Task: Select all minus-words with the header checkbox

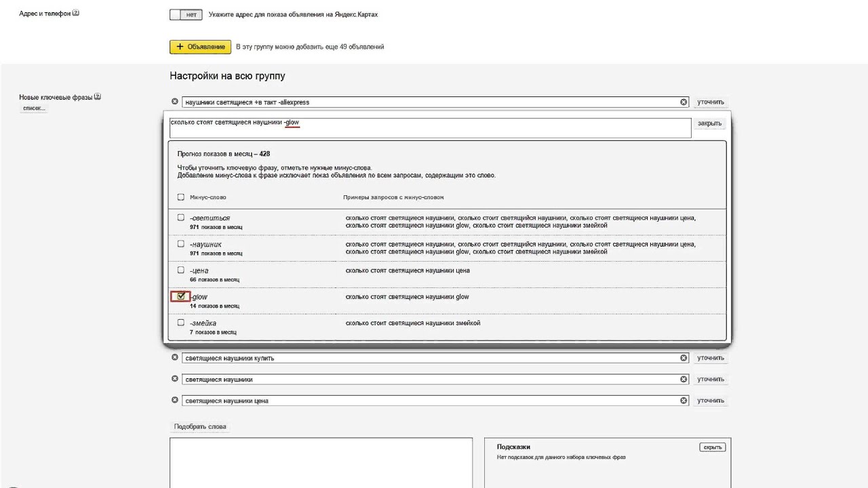Action: coord(181,197)
